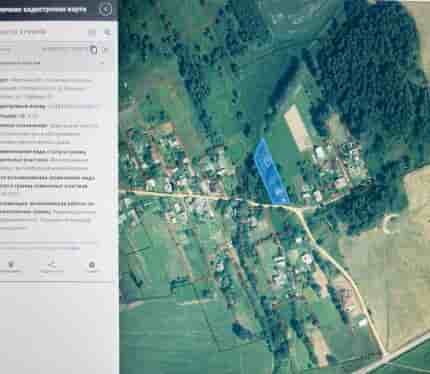Click the circular marker inside the blue parcel
Viewport: 430px width, 374px height.
(x=267, y=162)
